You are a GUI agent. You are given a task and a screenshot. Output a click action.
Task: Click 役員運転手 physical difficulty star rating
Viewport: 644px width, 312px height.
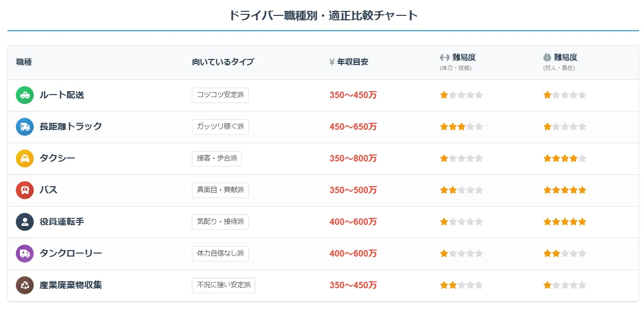point(462,222)
